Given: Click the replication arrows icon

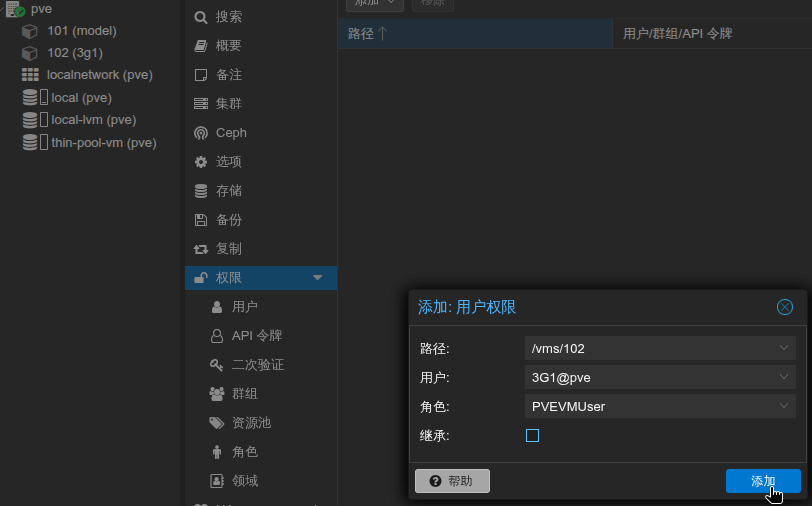Looking at the screenshot, I should point(201,249).
